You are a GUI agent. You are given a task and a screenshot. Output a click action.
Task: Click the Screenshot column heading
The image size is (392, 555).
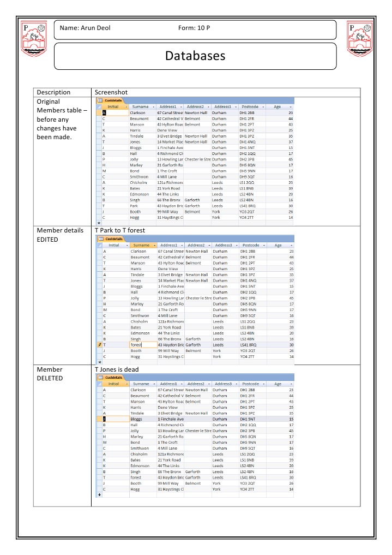[x=111, y=92]
